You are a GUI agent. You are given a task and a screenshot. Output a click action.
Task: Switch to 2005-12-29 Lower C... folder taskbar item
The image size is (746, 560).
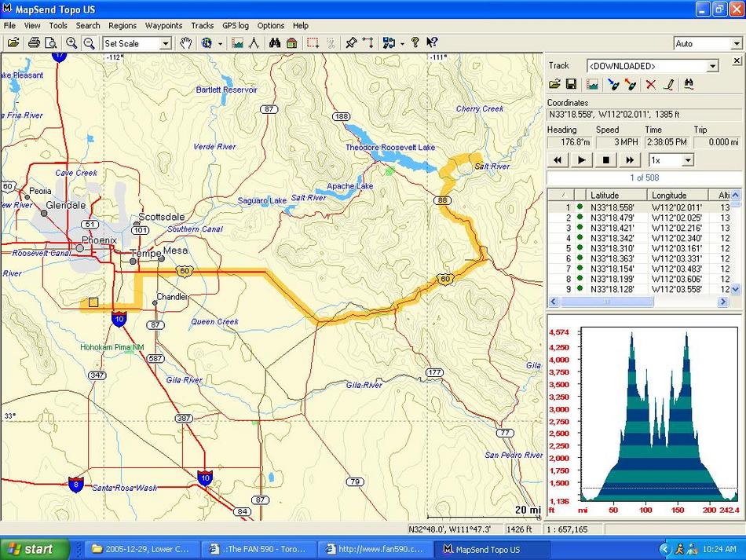coord(142,550)
